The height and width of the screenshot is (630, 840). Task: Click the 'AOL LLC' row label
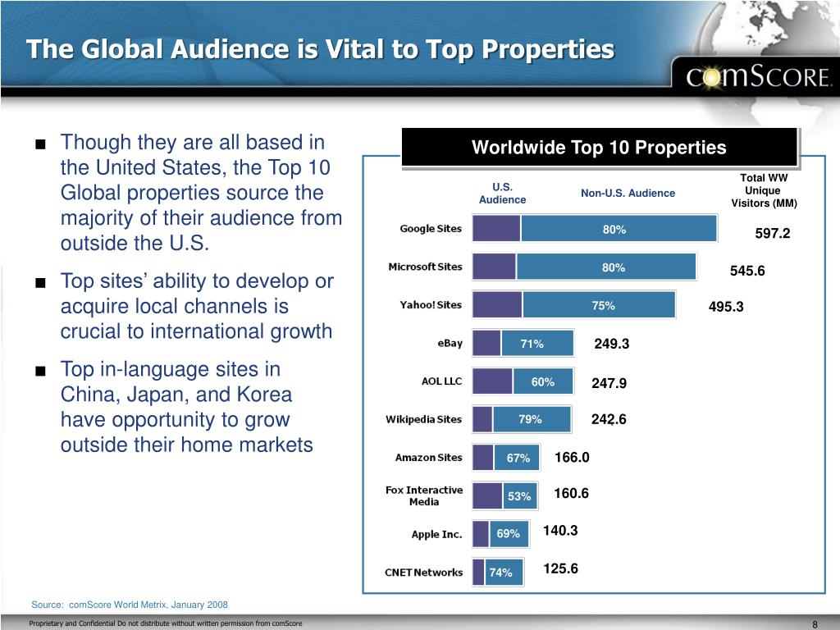pyautogui.click(x=441, y=381)
